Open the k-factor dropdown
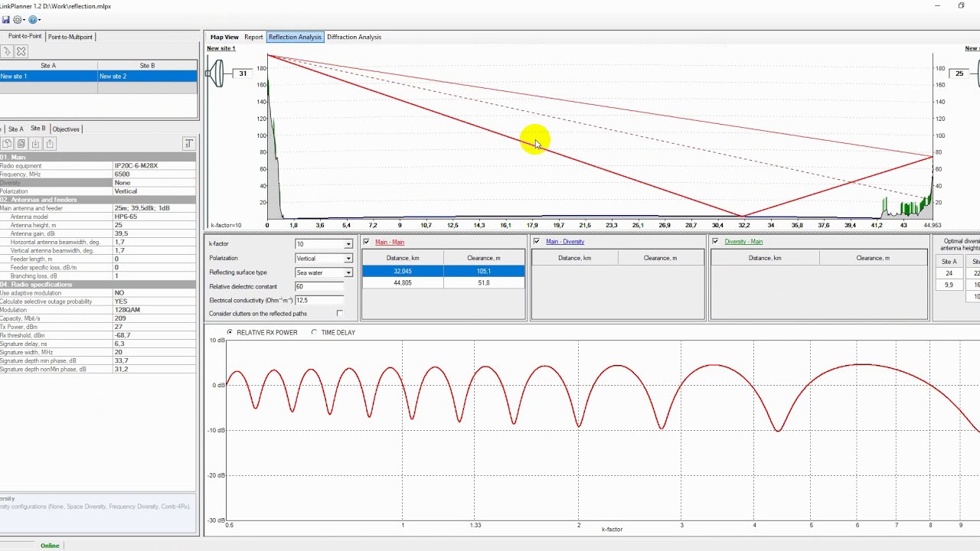This screenshot has height=551, width=980. point(348,244)
